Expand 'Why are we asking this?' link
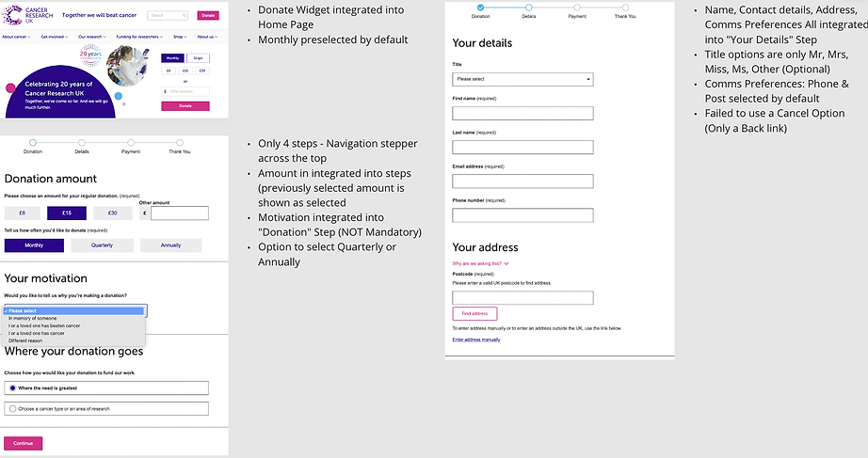The image size is (868, 458). coord(480,264)
